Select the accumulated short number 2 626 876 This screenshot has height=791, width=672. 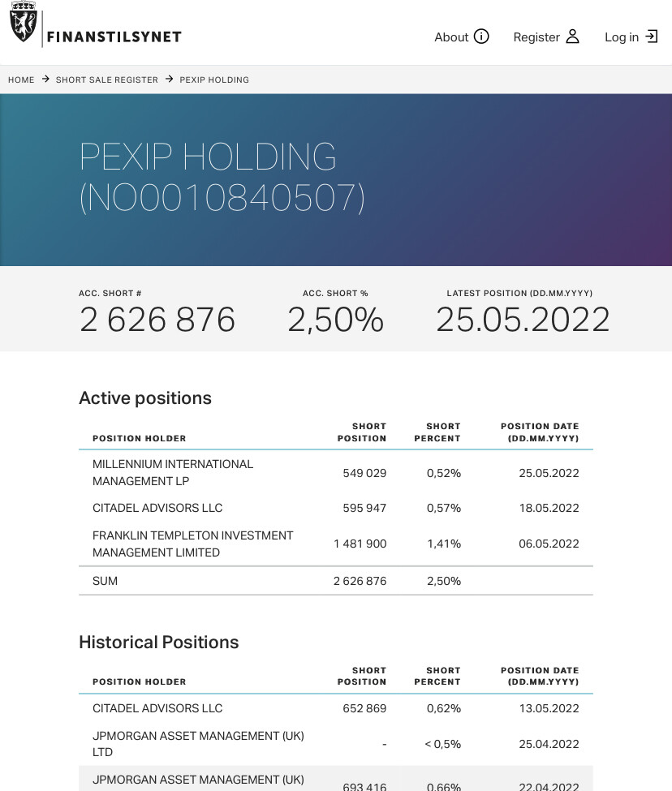pyautogui.click(x=157, y=320)
